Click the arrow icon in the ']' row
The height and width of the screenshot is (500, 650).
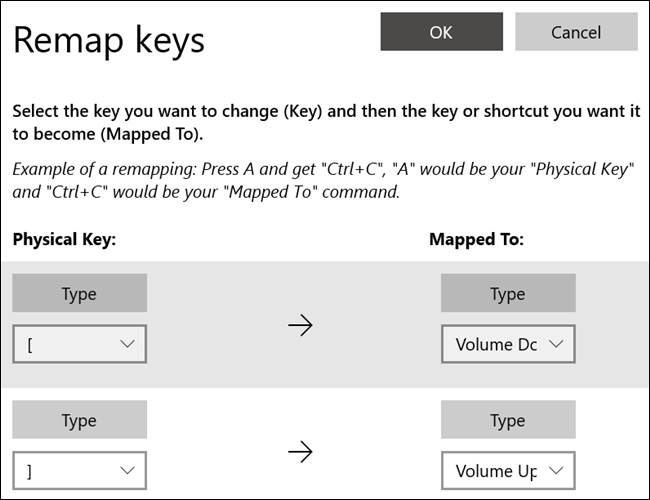coord(300,452)
